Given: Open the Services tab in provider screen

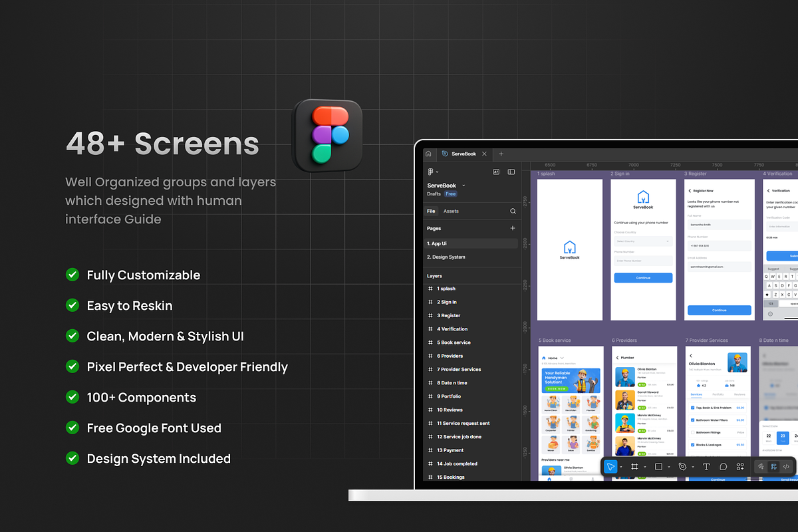Looking at the screenshot, I should click(696, 394).
